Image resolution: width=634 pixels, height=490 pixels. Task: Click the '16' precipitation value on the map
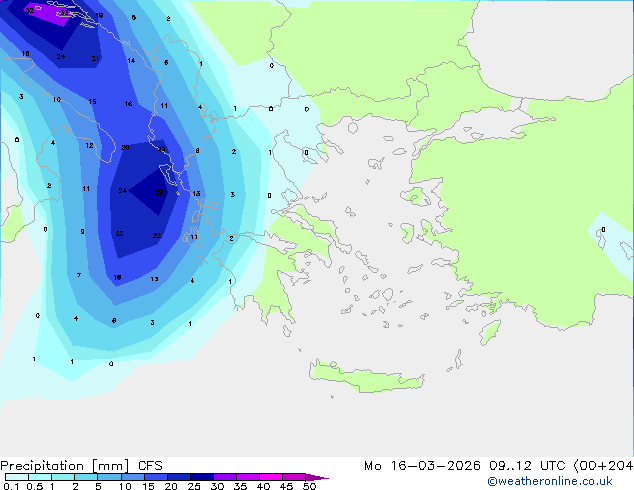click(128, 104)
